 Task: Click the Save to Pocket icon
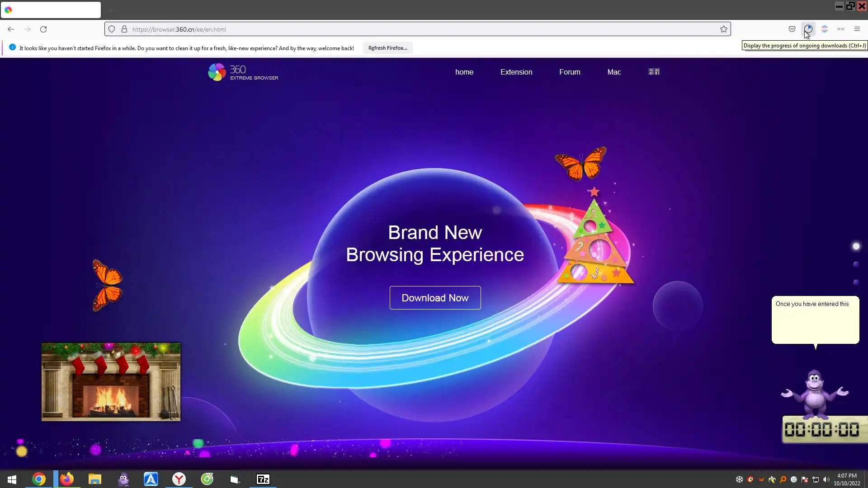[792, 29]
